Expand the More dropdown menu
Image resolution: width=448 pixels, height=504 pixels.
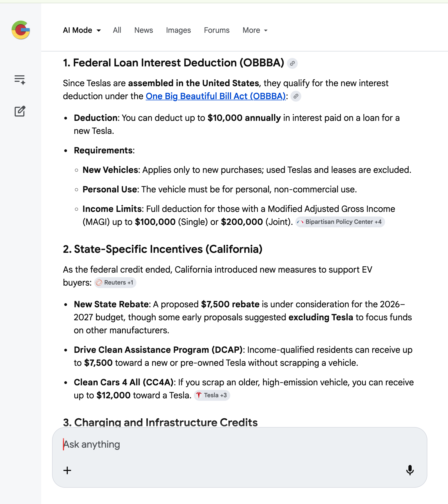coord(255,30)
